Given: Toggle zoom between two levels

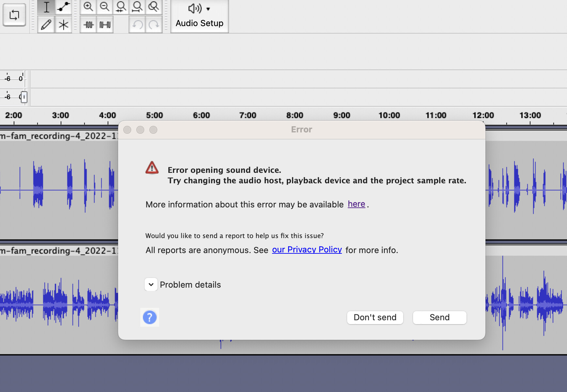Looking at the screenshot, I should point(154,6).
